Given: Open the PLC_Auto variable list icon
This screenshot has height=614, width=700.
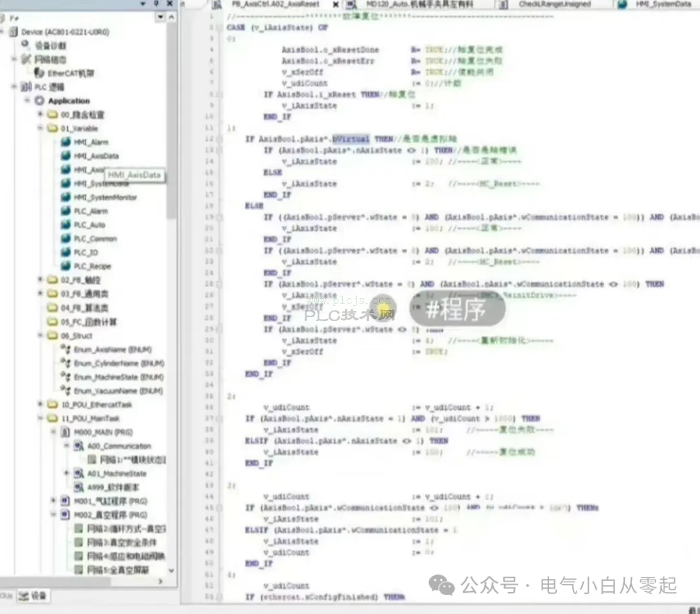Looking at the screenshot, I should (65, 224).
